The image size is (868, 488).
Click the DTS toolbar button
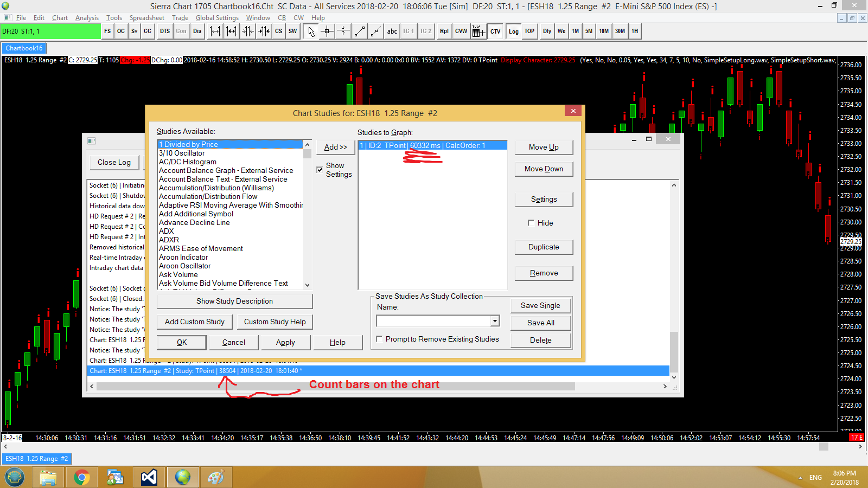click(165, 31)
